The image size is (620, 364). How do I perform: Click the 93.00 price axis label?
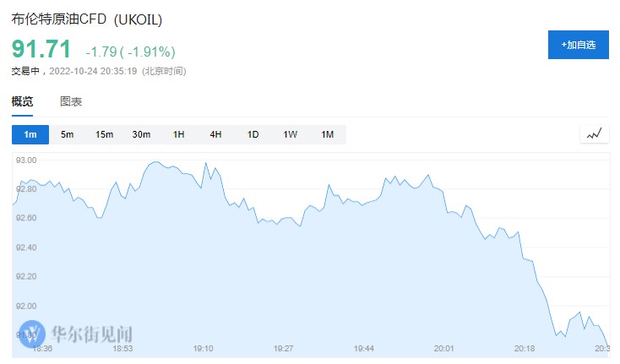(x=26, y=160)
